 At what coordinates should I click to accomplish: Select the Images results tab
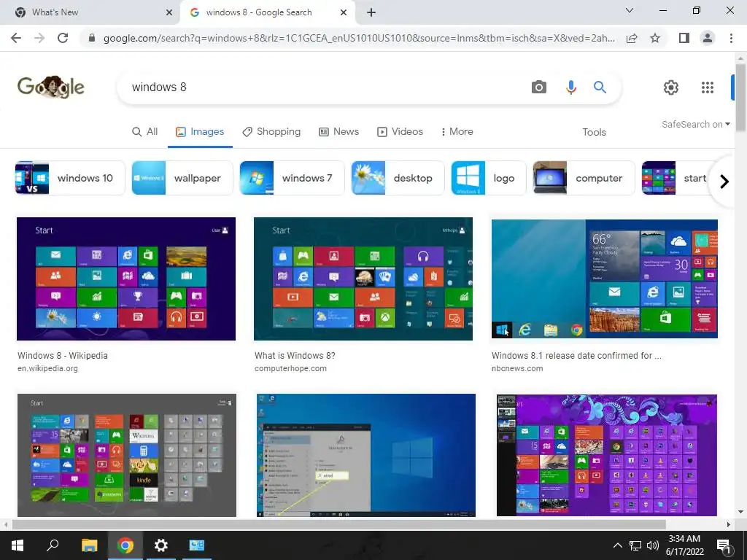pos(200,132)
